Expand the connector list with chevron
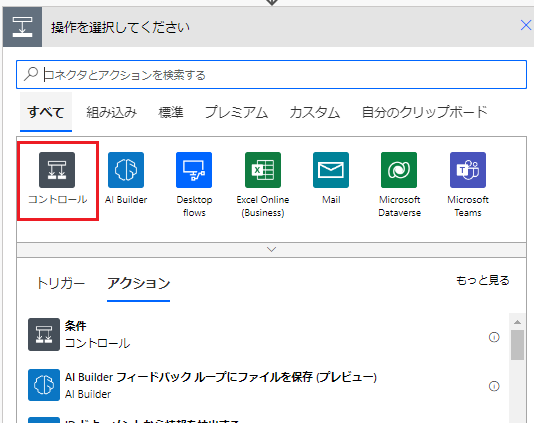 click(x=271, y=250)
